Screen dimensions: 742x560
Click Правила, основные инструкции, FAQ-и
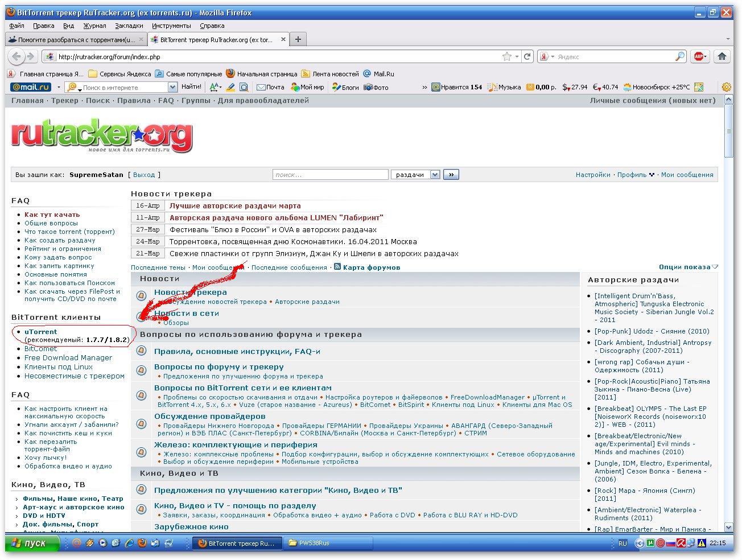coord(237,351)
